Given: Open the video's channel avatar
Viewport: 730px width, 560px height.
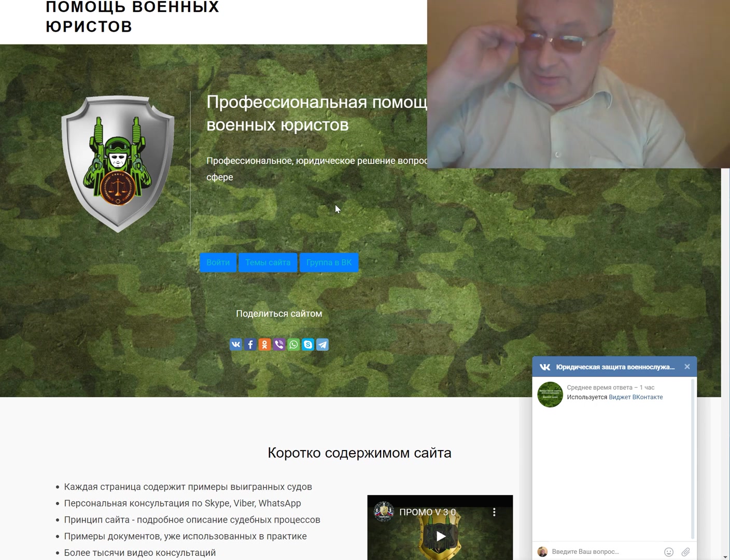Looking at the screenshot, I should point(384,512).
